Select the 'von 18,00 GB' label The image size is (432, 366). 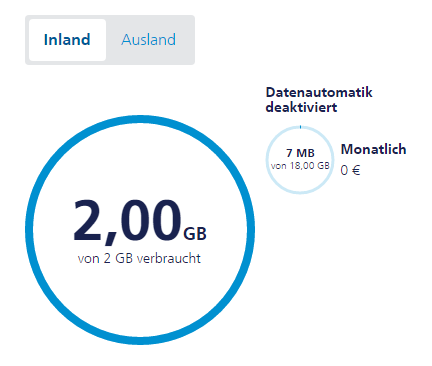300,166
